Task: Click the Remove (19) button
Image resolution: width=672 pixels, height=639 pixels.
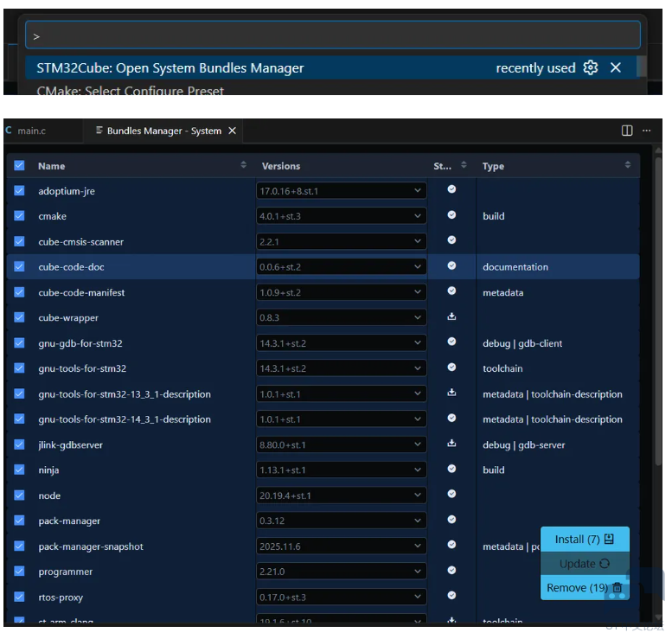Action: tap(585, 588)
